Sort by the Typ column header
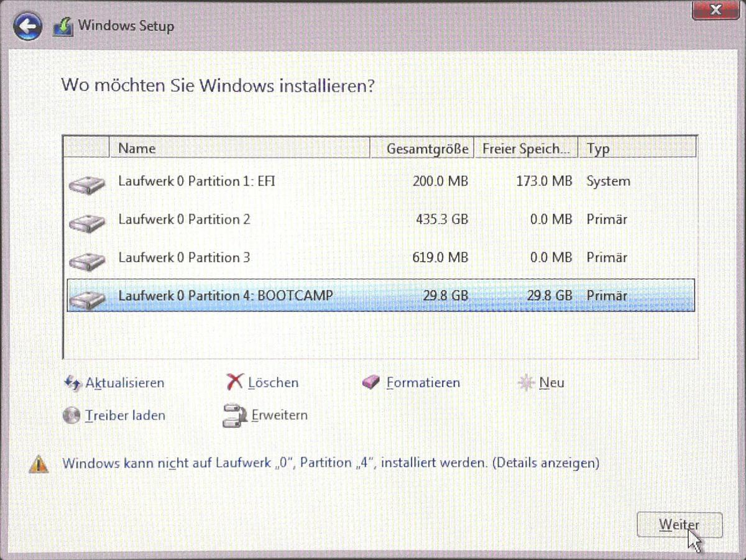 click(637, 149)
